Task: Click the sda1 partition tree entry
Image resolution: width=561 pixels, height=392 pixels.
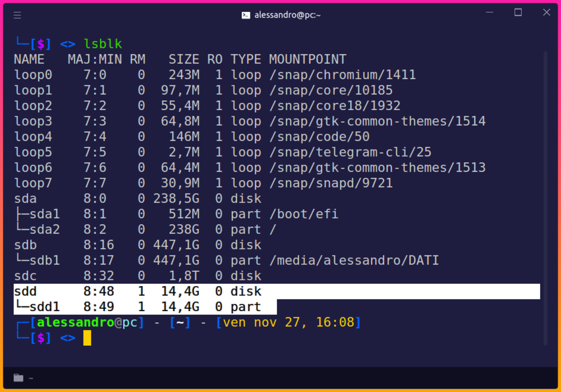Action: [x=44, y=214]
